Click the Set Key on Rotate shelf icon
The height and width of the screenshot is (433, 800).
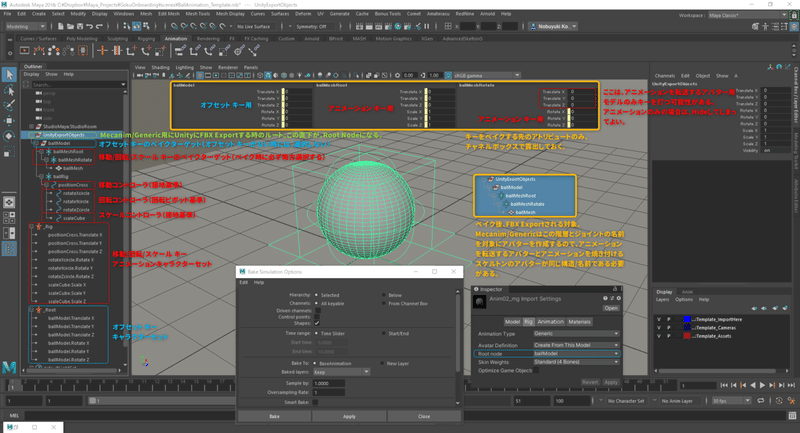[145, 50]
